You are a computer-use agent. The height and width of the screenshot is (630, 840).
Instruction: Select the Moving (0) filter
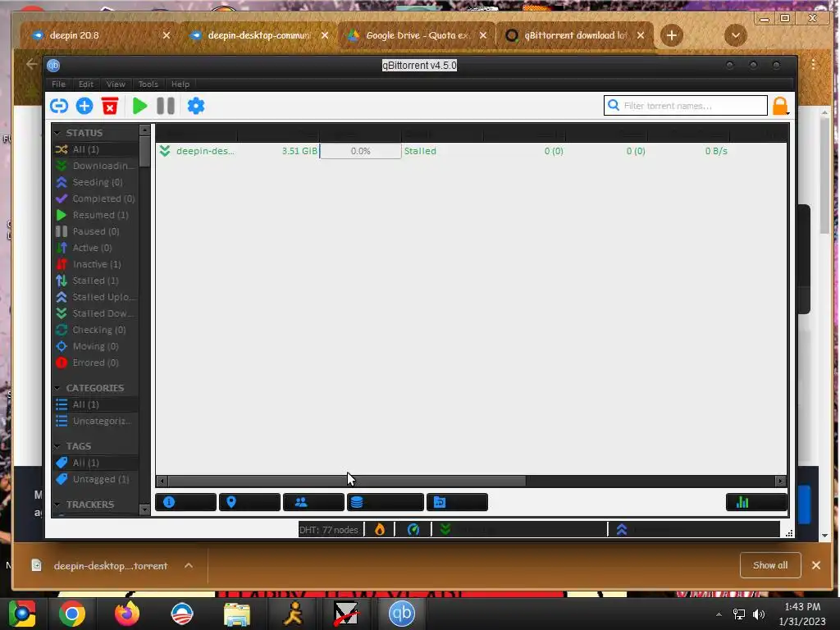click(95, 346)
